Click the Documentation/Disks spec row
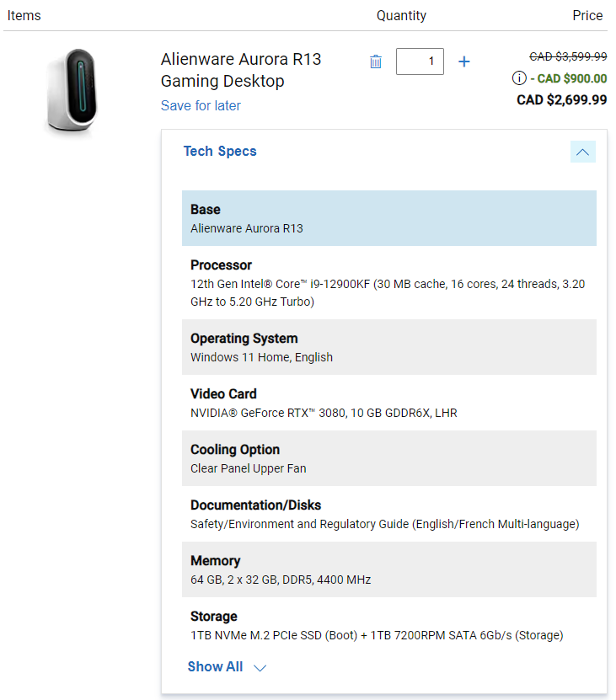 [x=388, y=514]
